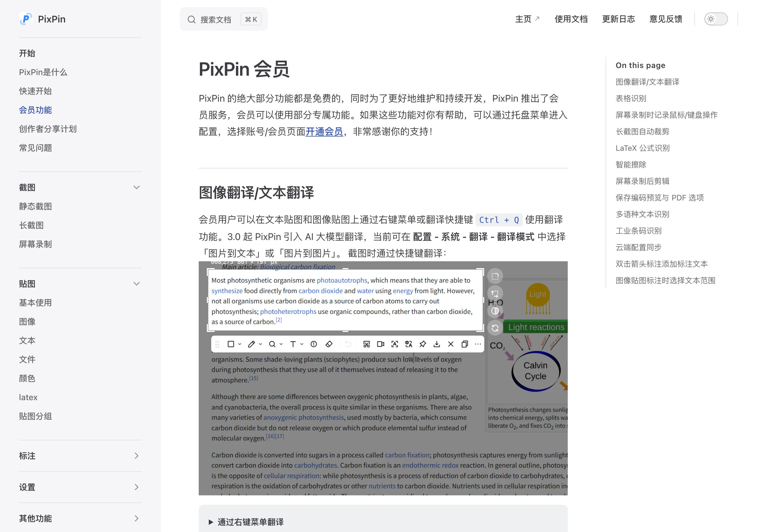Screen dimensions: 757x532
Task: Collapse the 截图 sidebar section
Action: click(x=137, y=187)
